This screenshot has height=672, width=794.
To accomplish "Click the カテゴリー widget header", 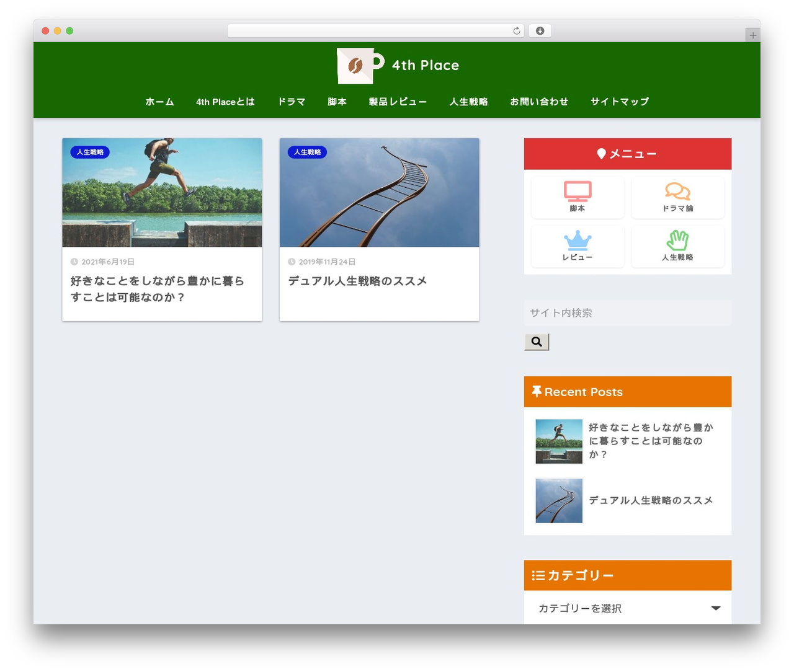I will pos(628,575).
